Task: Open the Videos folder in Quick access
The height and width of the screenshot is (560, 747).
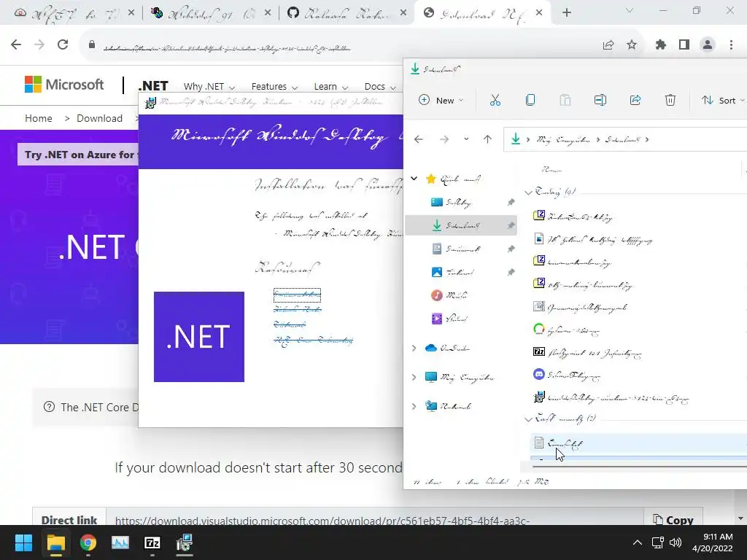Action: click(x=449, y=319)
